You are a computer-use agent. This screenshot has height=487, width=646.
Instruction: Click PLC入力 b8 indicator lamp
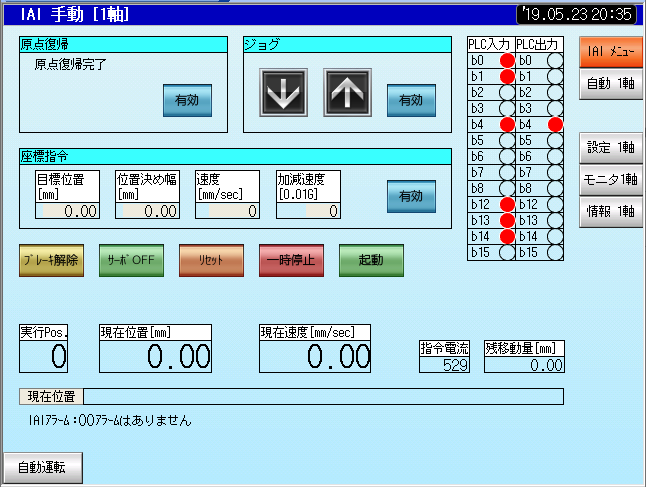point(507,188)
